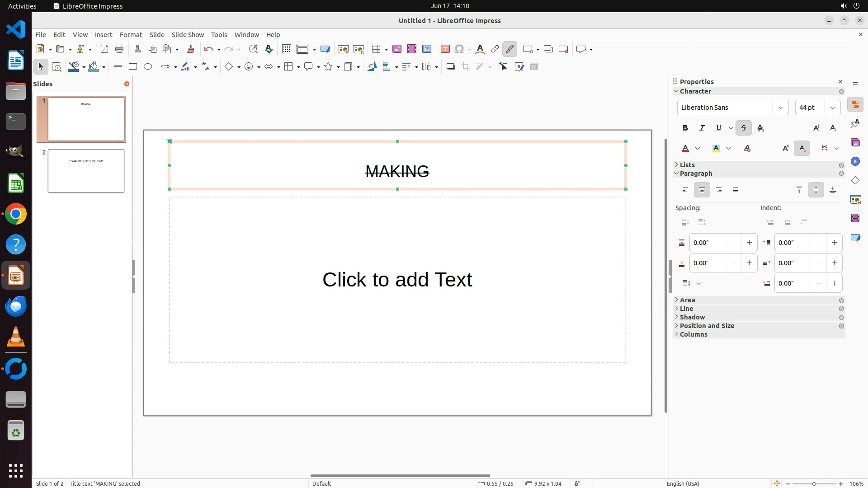Expand the Area section
The width and height of the screenshot is (868, 488).
coord(687,300)
